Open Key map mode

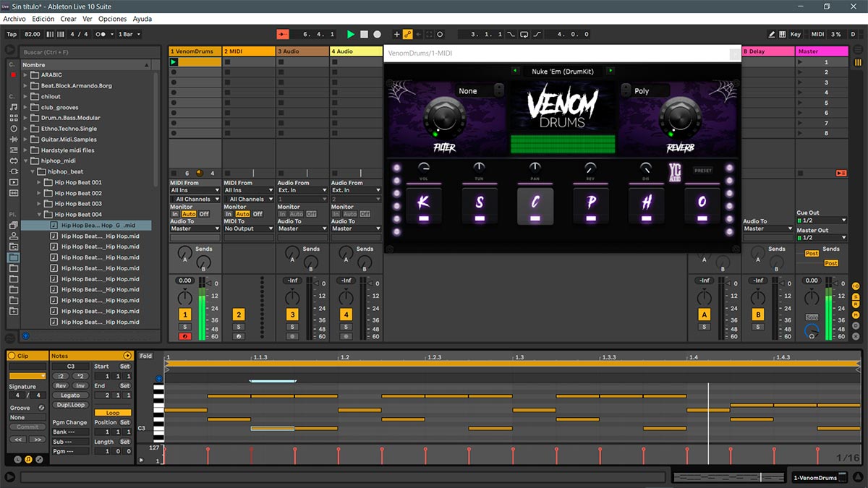click(796, 34)
